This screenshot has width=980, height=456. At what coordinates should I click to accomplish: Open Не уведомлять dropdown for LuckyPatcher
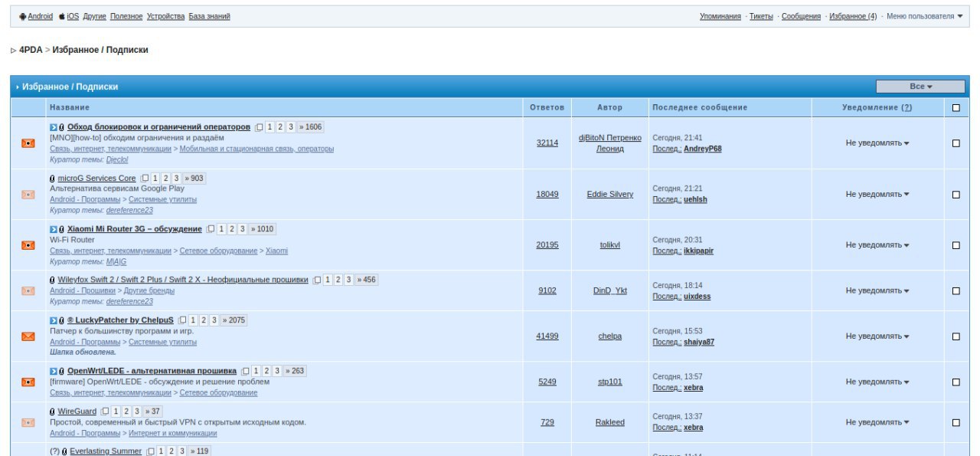click(x=877, y=336)
